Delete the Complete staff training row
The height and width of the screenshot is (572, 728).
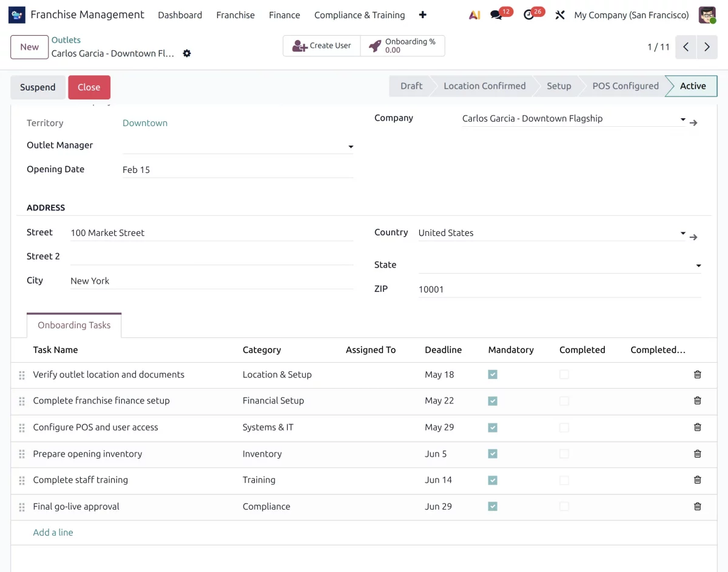coord(698,480)
